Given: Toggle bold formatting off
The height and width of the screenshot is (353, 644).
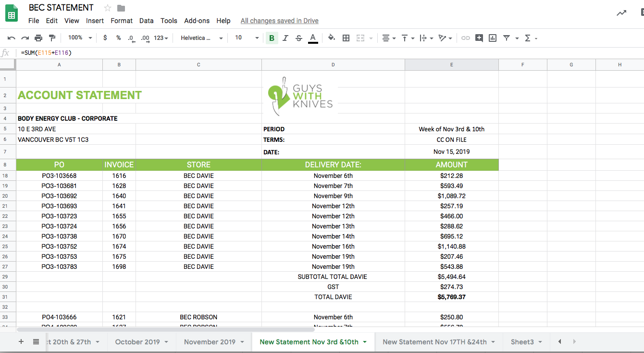Looking at the screenshot, I should click(x=272, y=38).
